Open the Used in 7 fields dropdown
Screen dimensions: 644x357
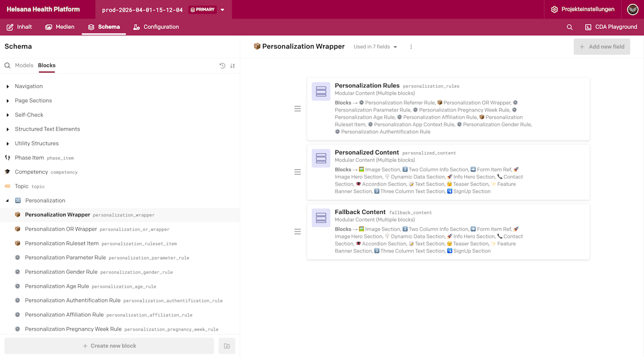tap(376, 47)
